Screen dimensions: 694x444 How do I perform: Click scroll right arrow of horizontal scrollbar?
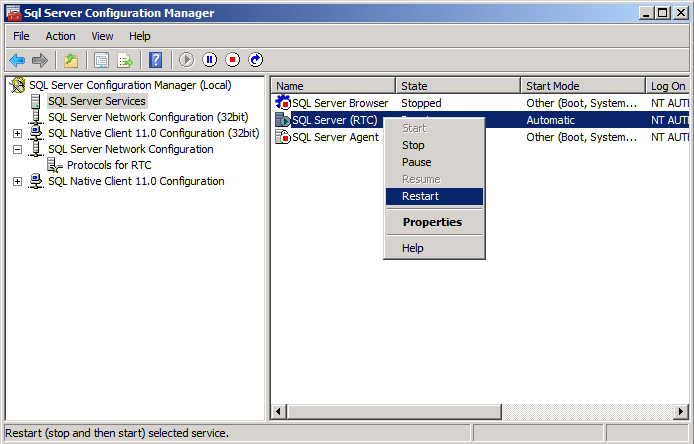(681, 412)
